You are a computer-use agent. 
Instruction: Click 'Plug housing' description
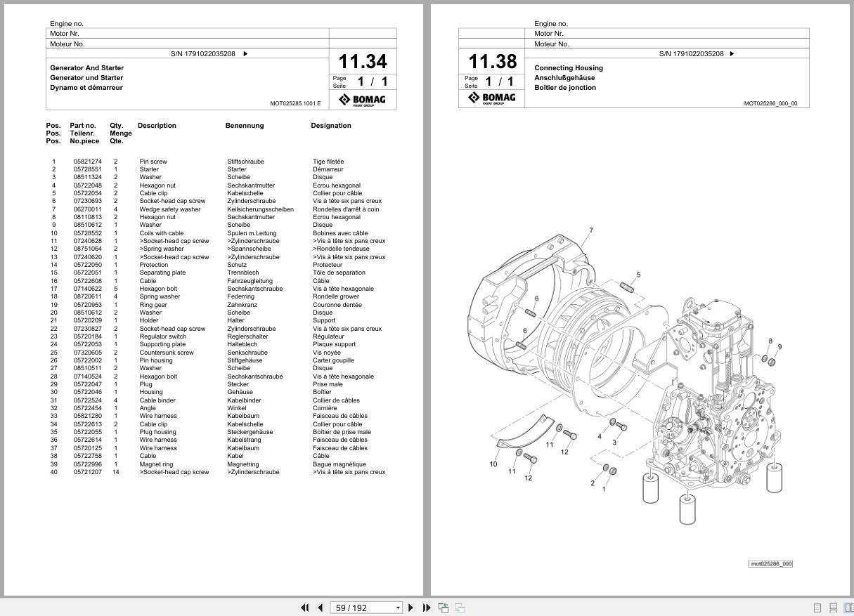(x=158, y=432)
